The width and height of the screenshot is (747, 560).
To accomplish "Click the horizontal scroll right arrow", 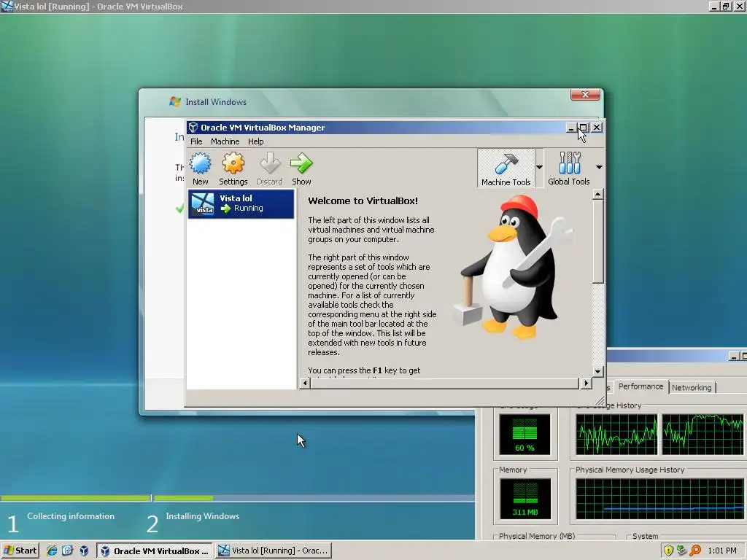I will coord(586,383).
